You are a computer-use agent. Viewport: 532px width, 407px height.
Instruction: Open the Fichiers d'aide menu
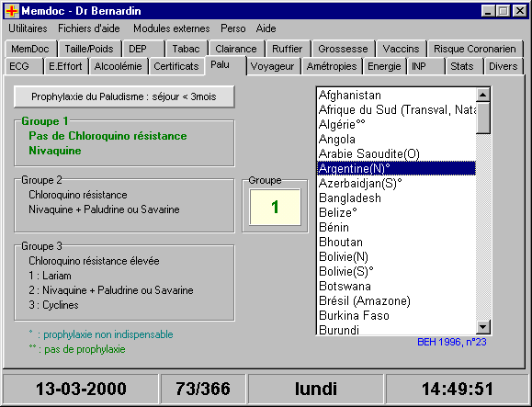click(89, 28)
